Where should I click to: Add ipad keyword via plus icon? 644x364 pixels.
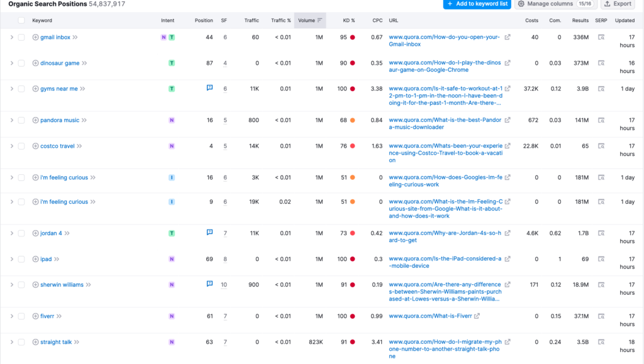[35, 259]
